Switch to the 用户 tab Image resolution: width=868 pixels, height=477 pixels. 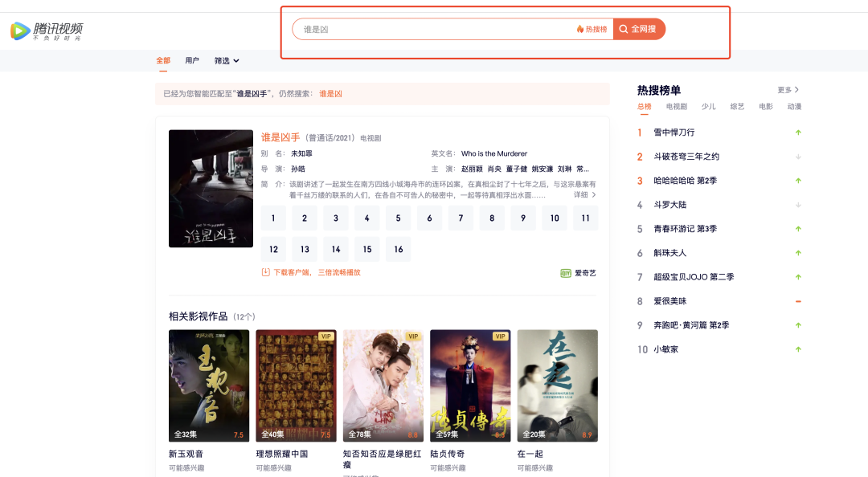click(x=193, y=60)
